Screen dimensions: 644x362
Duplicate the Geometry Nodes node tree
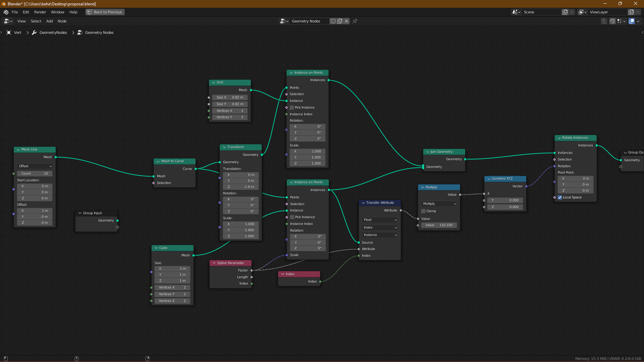pyautogui.click(x=340, y=21)
